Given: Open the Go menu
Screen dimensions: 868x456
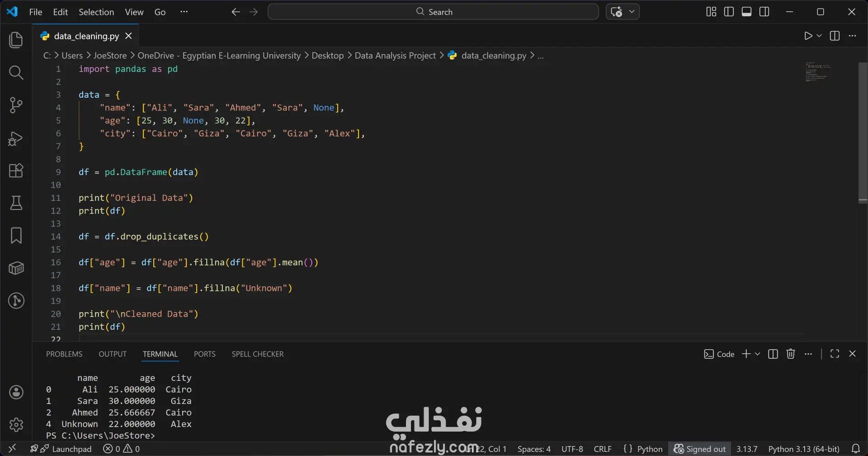Looking at the screenshot, I should (x=160, y=12).
